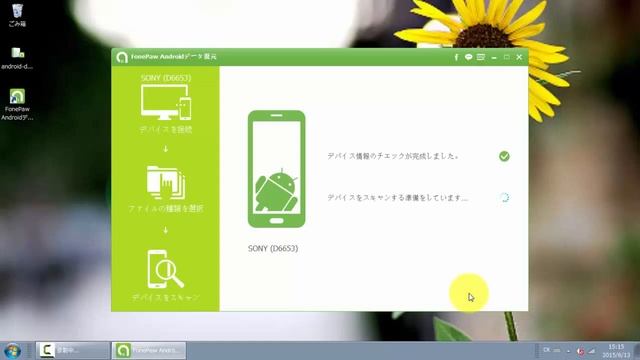The image size is (640, 360).
Task: Click SONY (D6653) text under phone image
Action: pos(273,248)
